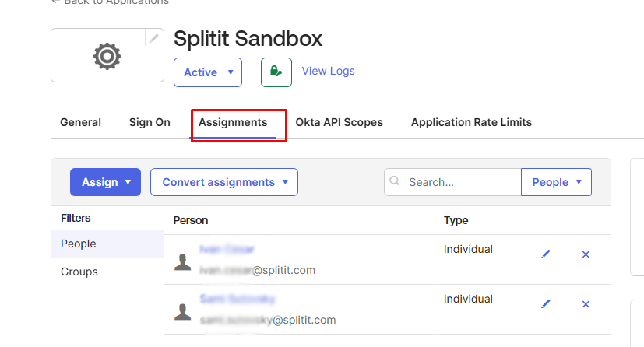
Task: Click the second user's avatar icon
Action: pos(183,312)
